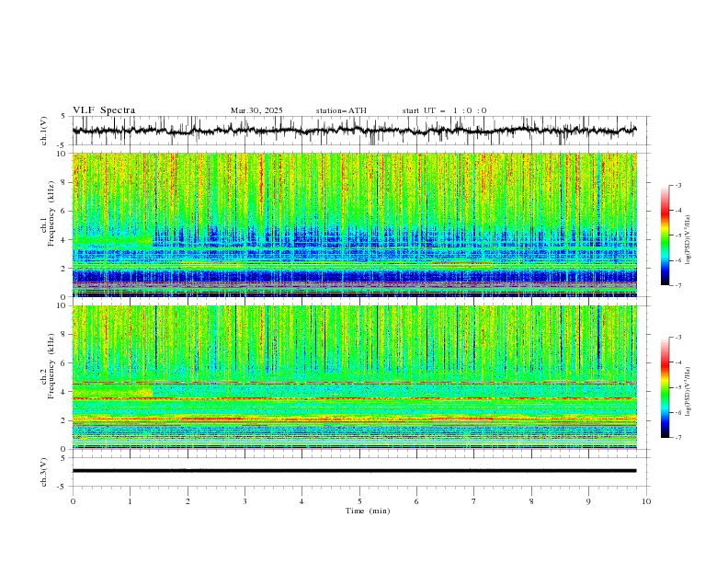Image resolution: width=728 pixels, height=563 pixels.
Task: Click the "start UT = 1 : 0 : 0" text
Action: pos(444,110)
